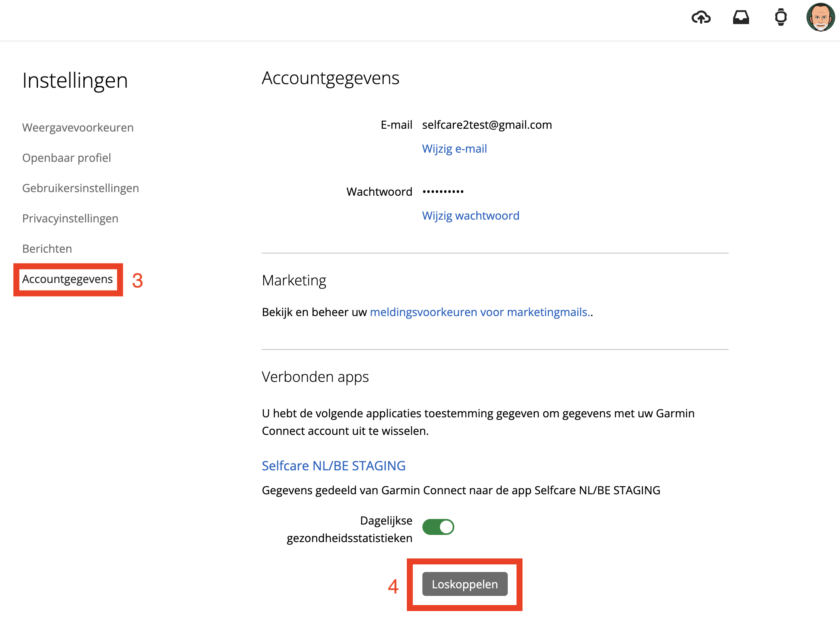Open the inbox tray icon
The height and width of the screenshot is (625, 840).
pyautogui.click(x=741, y=18)
